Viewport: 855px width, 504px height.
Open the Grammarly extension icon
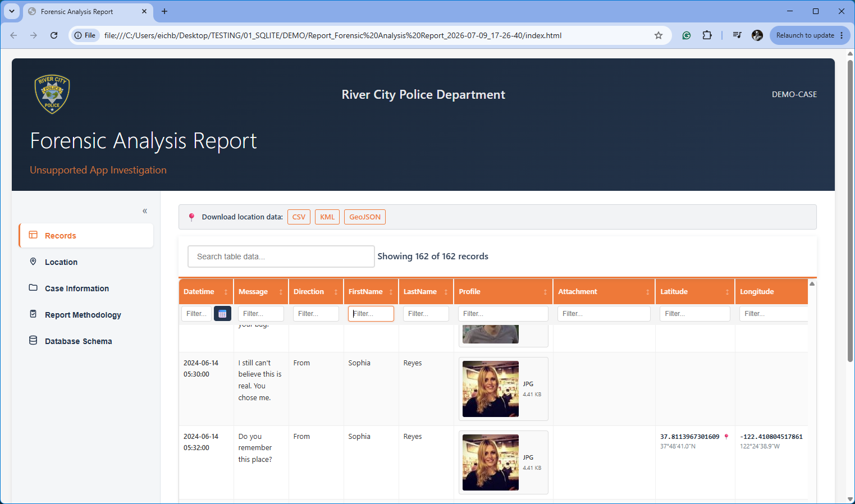pos(686,35)
